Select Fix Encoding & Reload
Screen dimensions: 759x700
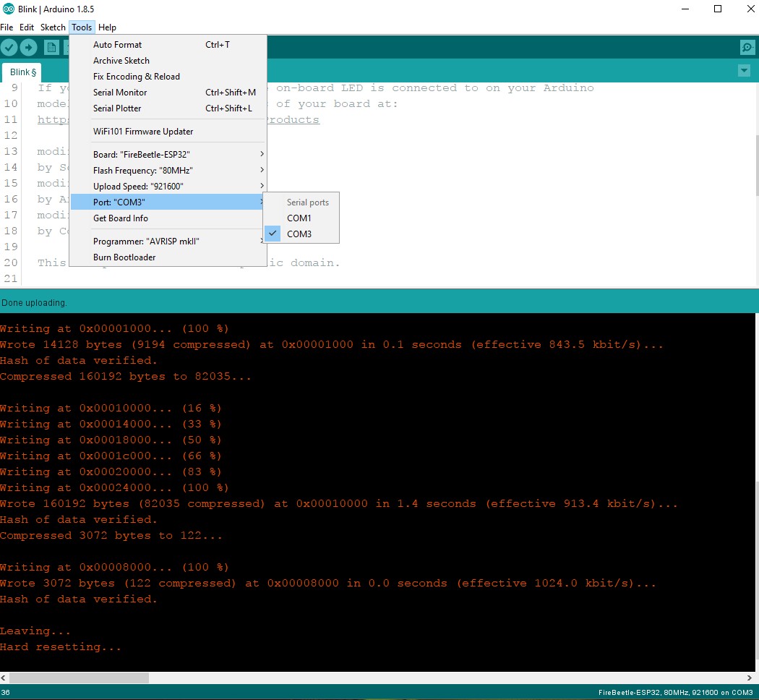(x=168, y=77)
